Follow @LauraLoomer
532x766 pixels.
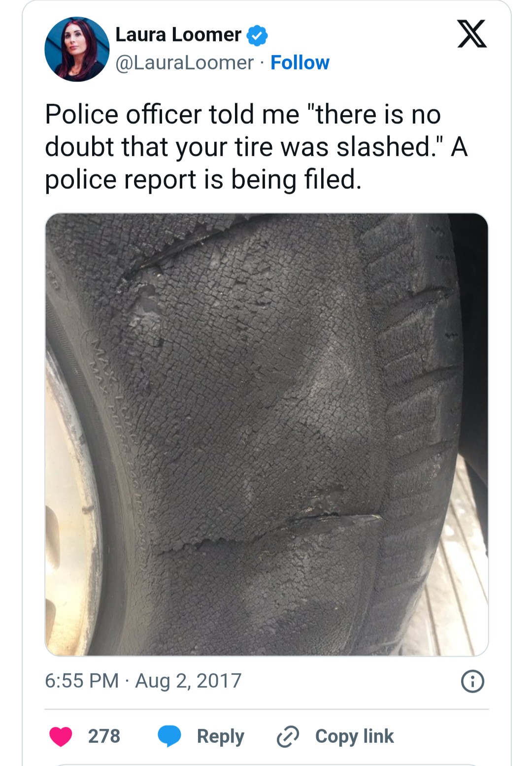pos(300,63)
